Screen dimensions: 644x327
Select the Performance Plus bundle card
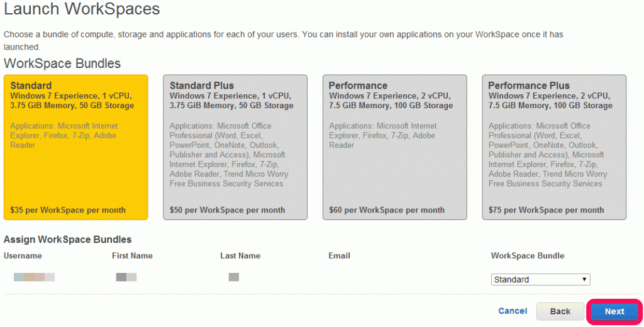tap(554, 147)
